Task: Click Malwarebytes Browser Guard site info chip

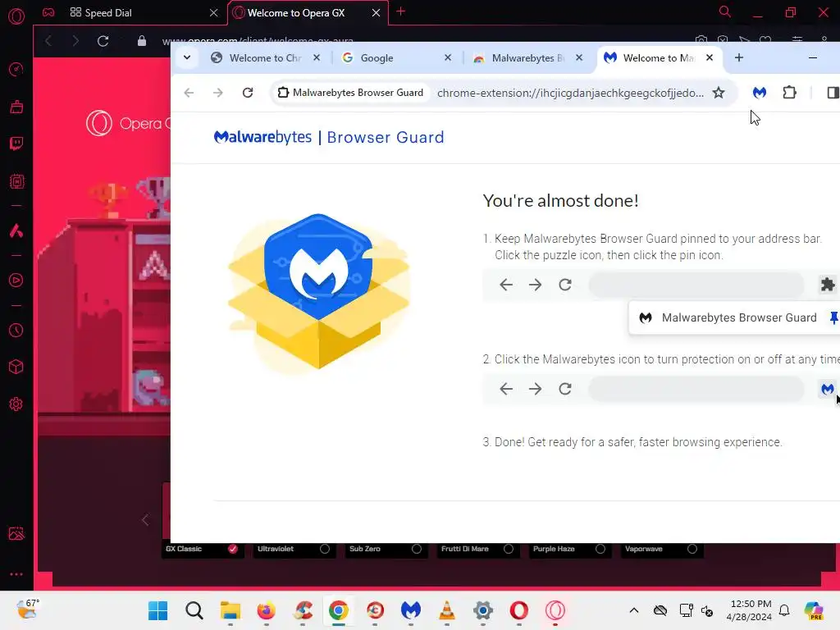Action: point(350,93)
